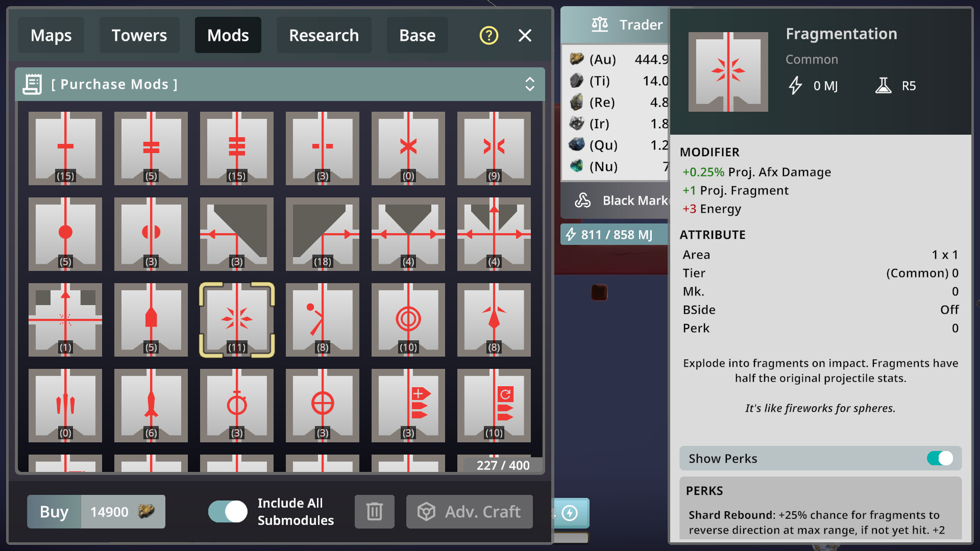
Task: Select the X-cross mod with count 0
Action: [x=408, y=148]
